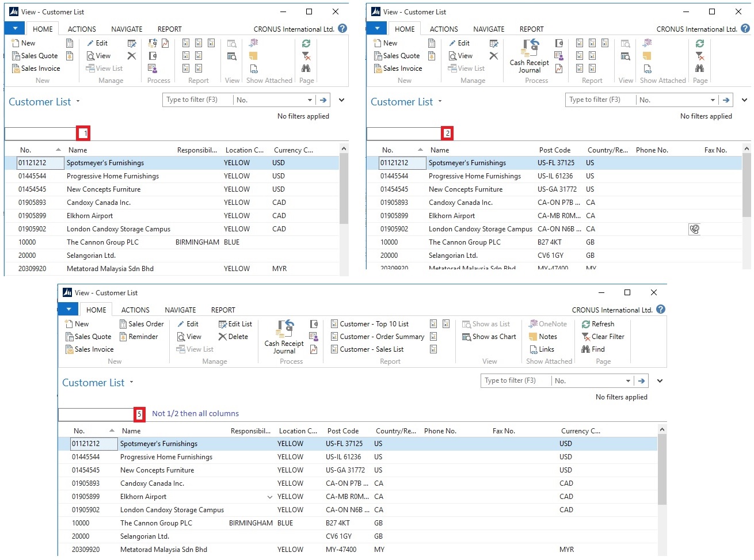Expand the filter pane chevron in bottom window
Screen dimensions: 754x560
point(660,381)
